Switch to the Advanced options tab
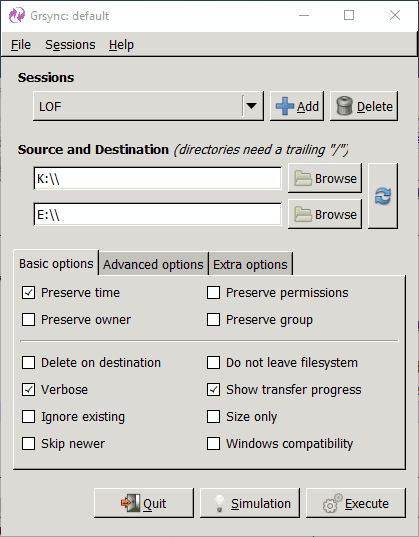The height and width of the screenshot is (537, 419). (153, 264)
